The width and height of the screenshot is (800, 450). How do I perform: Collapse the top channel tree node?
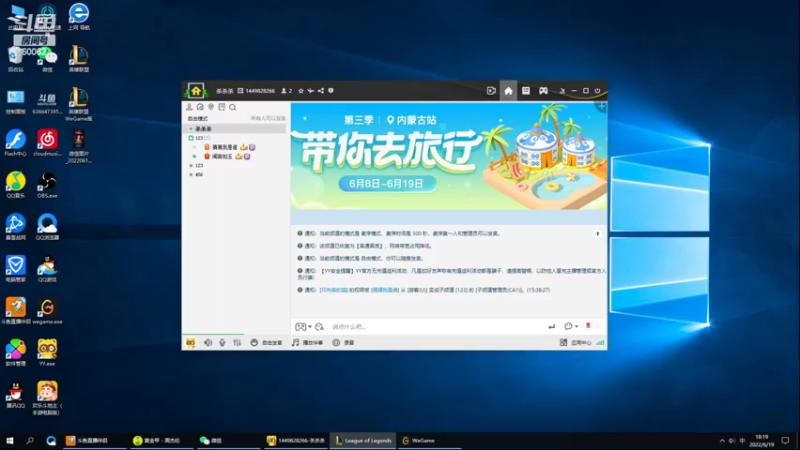(x=191, y=129)
